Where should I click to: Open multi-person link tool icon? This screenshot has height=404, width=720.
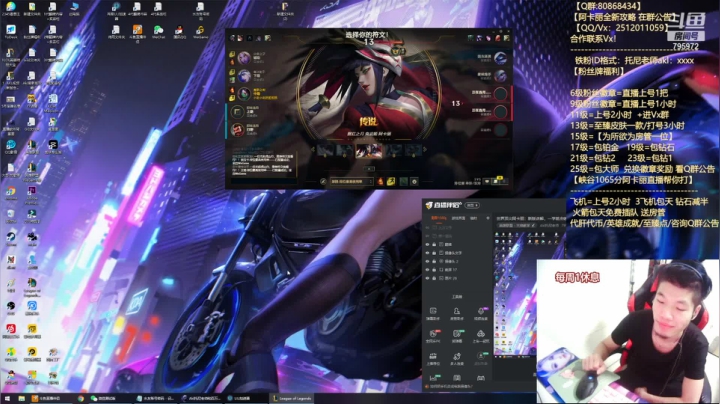[x=456, y=359]
